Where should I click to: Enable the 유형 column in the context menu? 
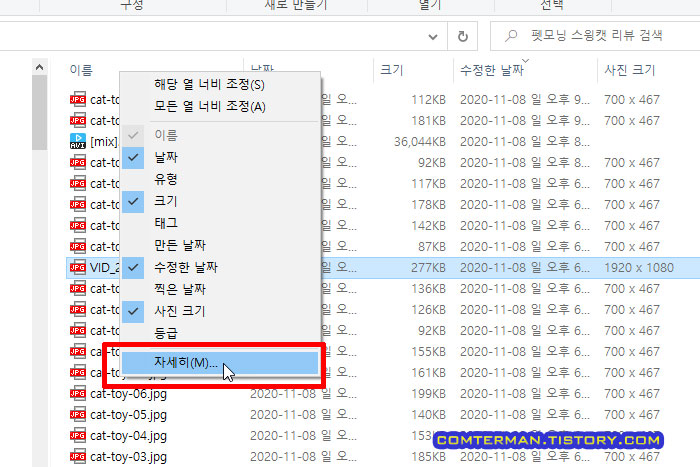click(221, 179)
